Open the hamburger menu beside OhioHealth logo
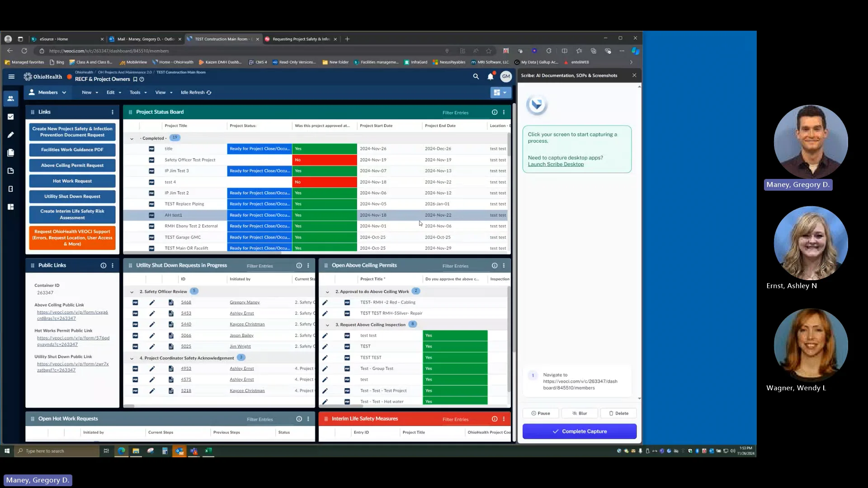Viewport: 868px width, 488px height. pos(11,77)
